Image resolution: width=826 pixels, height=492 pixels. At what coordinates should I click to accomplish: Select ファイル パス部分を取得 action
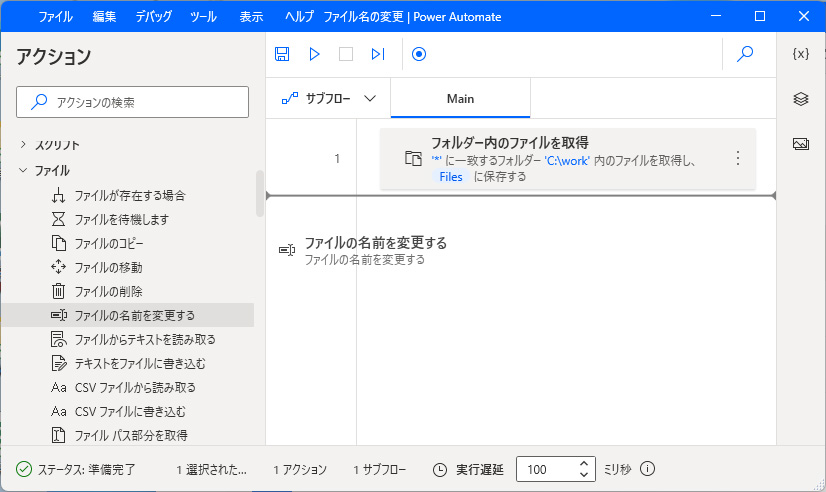tap(131, 436)
